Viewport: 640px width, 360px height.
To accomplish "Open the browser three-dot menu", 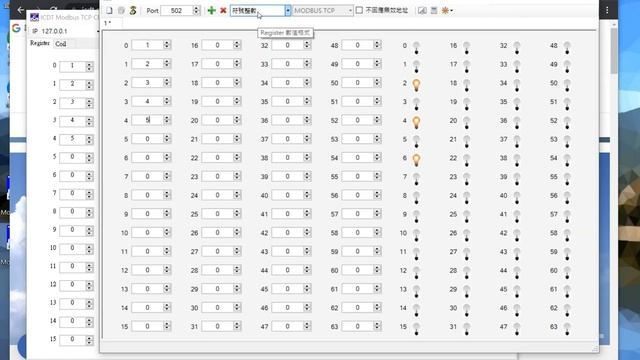I will coord(607,10).
